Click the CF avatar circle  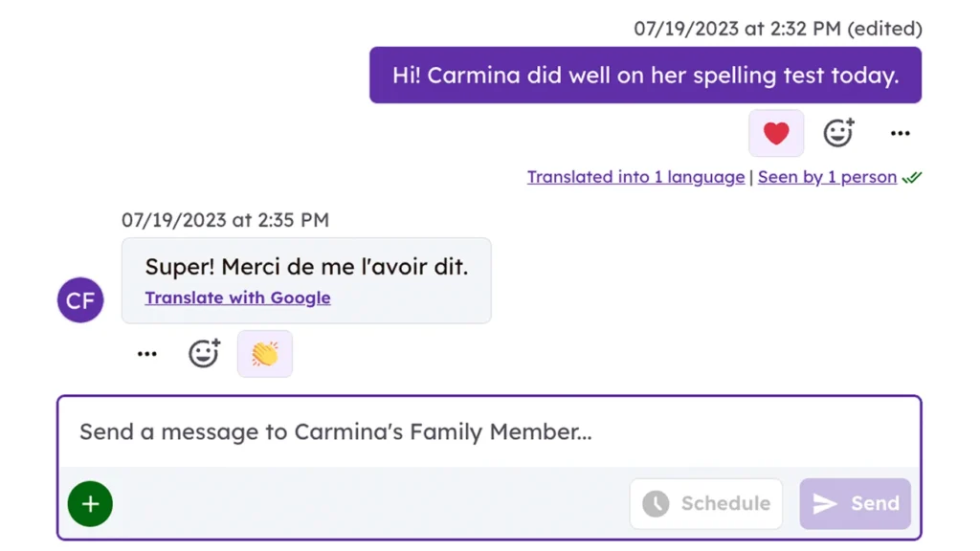tap(79, 299)
